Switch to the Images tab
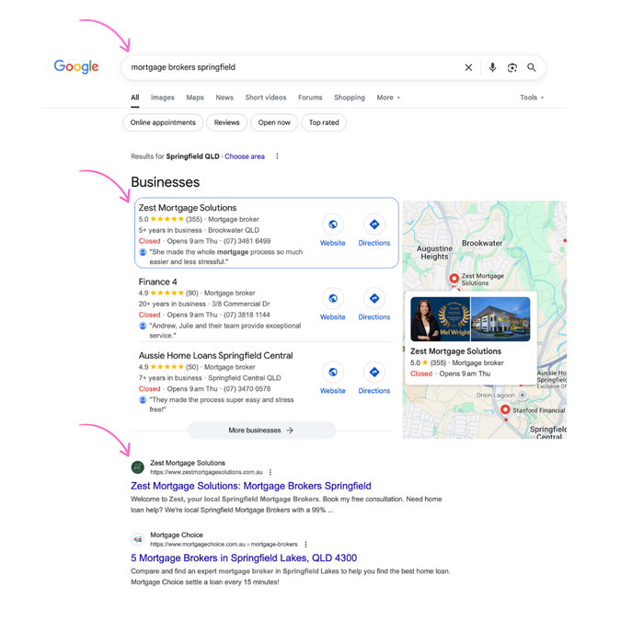Viewport: 644px width, 644px height. (162, 98)
